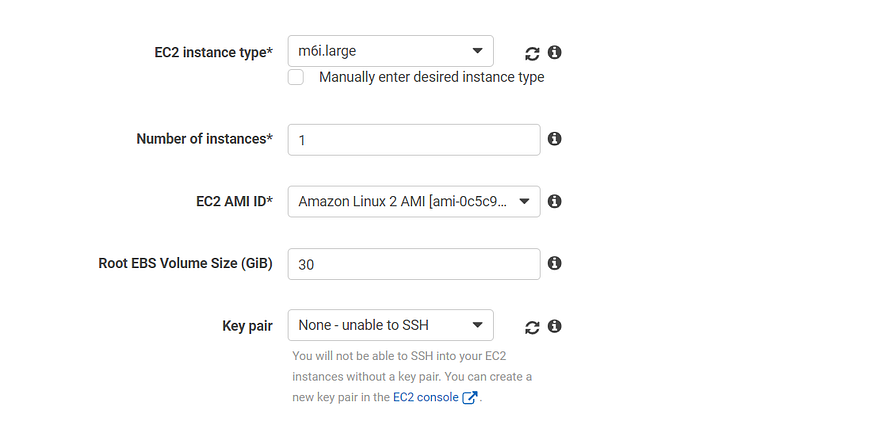Open the 'None - unable to SSH' dropdown
This screenshot has height=430, width=875.
(390, 325)
